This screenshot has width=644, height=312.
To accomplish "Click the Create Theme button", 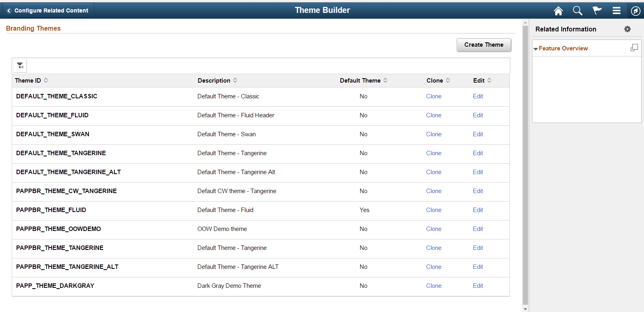I will [484, 45].
